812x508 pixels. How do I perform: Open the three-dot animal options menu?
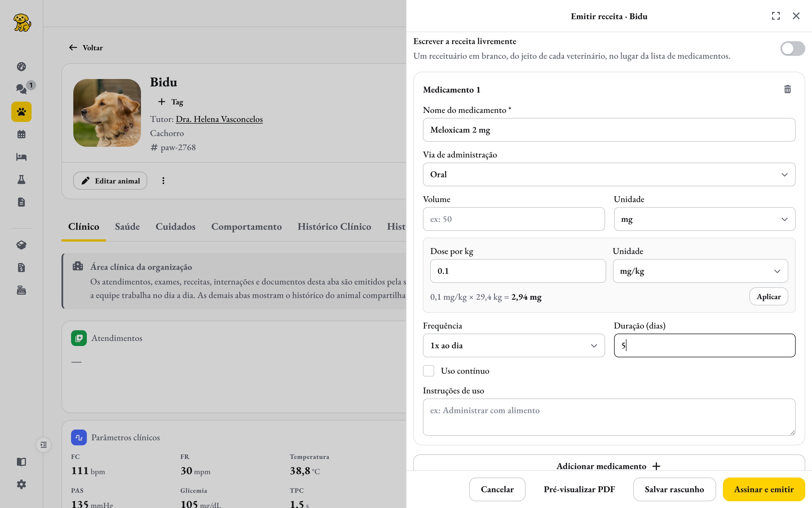[x=164, y=181]
